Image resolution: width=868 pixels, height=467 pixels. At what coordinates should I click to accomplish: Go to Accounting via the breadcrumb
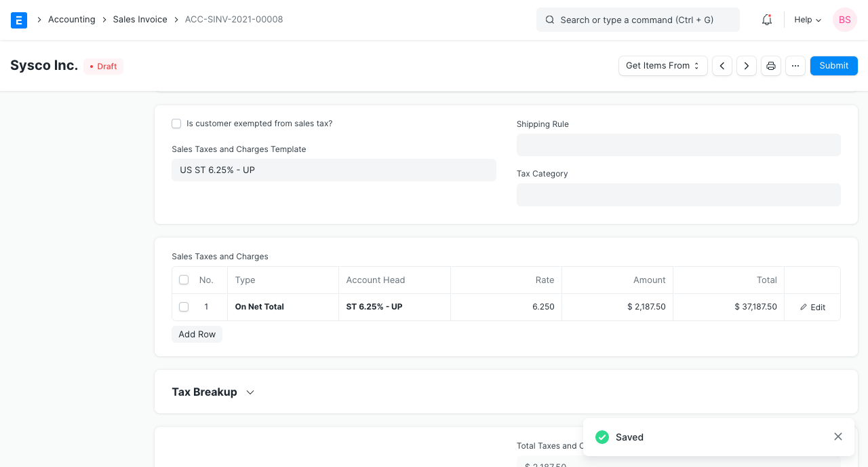pos(71,20)
